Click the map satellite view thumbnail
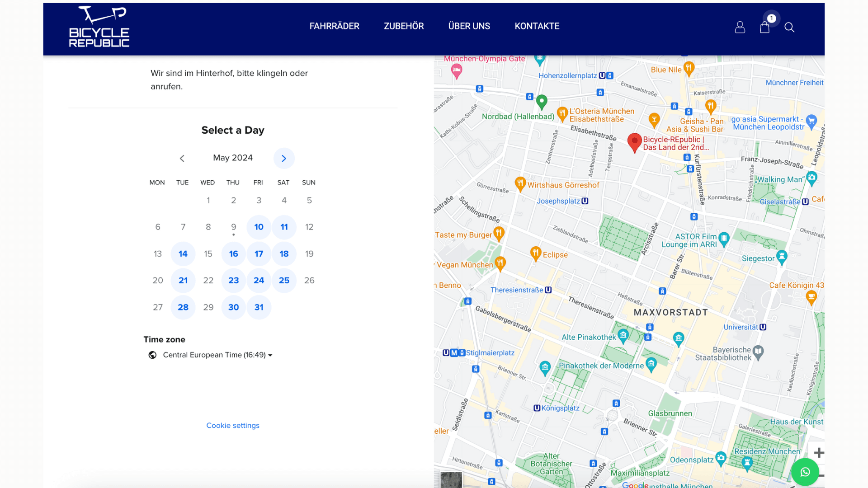 tap(451, 479)
